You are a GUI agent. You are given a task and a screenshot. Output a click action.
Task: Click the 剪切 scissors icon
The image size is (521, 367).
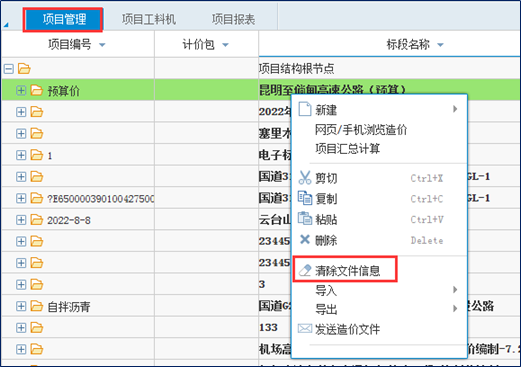(305, 178)
